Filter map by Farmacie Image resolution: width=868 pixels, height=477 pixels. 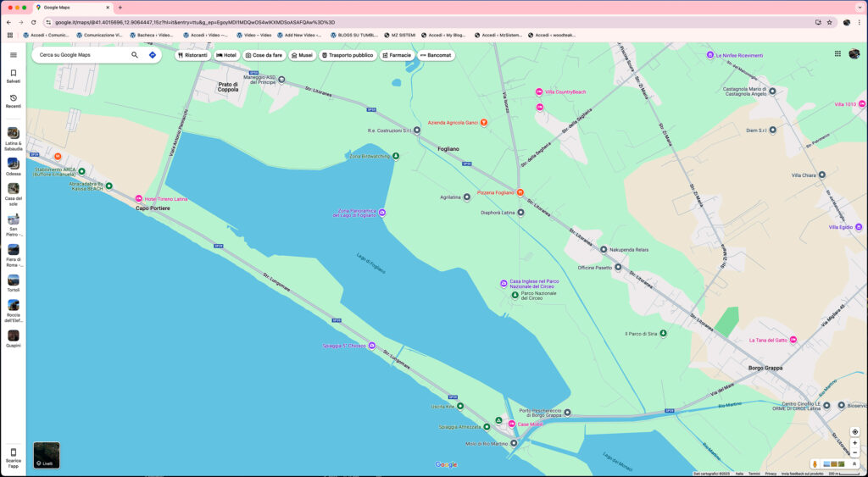click(397, 55)
